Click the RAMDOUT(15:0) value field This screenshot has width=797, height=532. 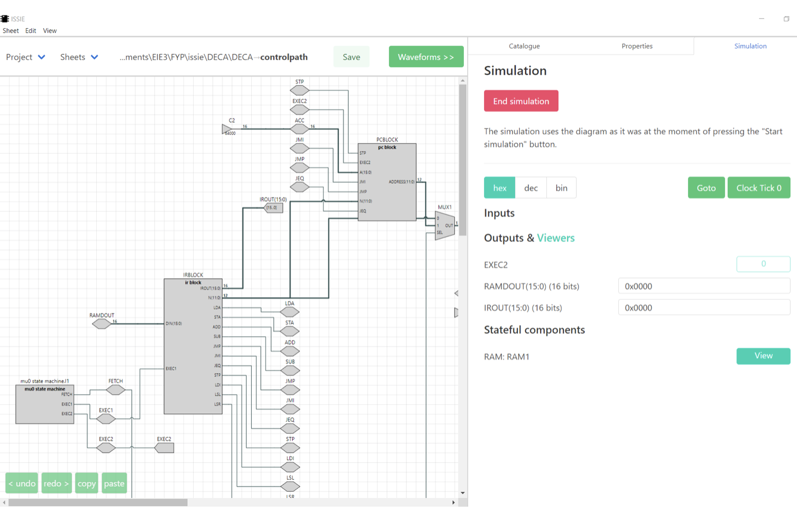(x=704, y=286)
